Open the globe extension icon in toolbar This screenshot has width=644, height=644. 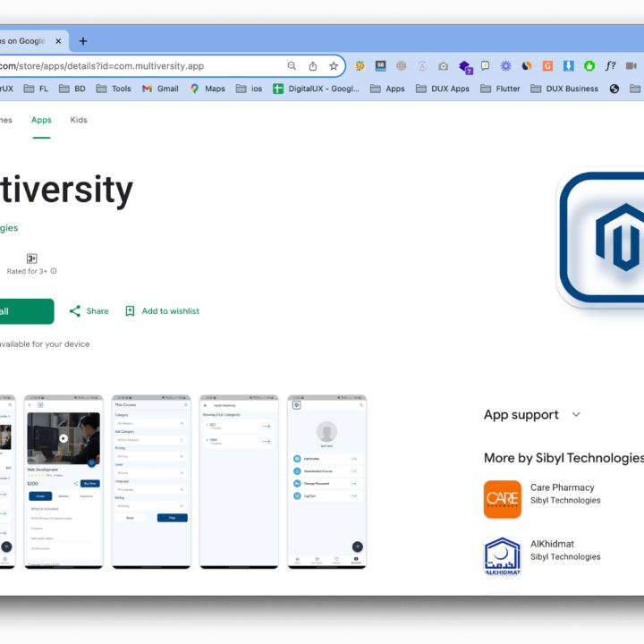(402, 66)
